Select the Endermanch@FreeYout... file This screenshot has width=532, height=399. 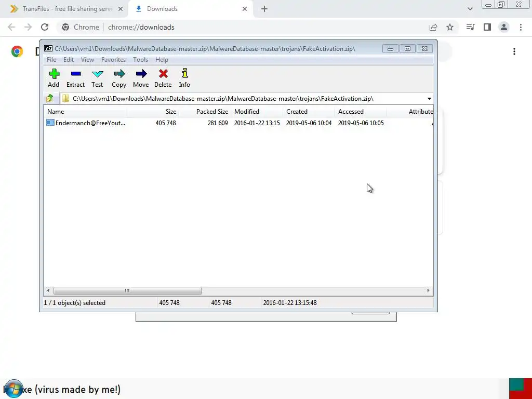[86, 123]
